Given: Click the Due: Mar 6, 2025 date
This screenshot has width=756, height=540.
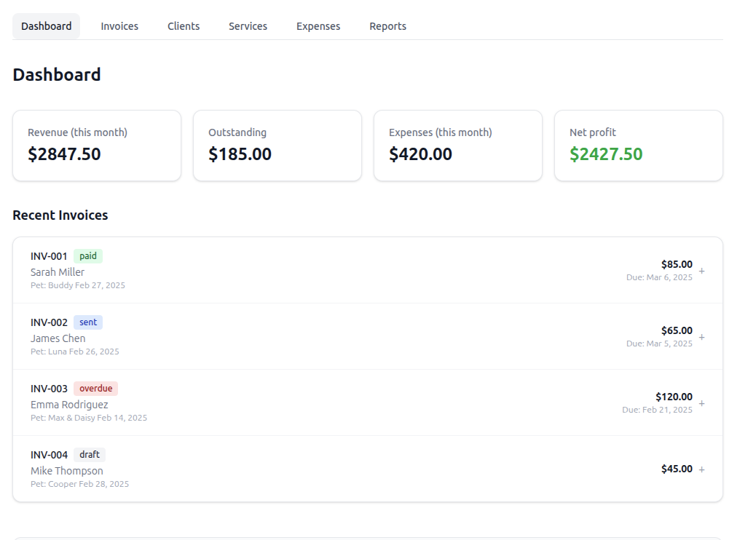Looking at the screenshot, I should pos(659,277).
